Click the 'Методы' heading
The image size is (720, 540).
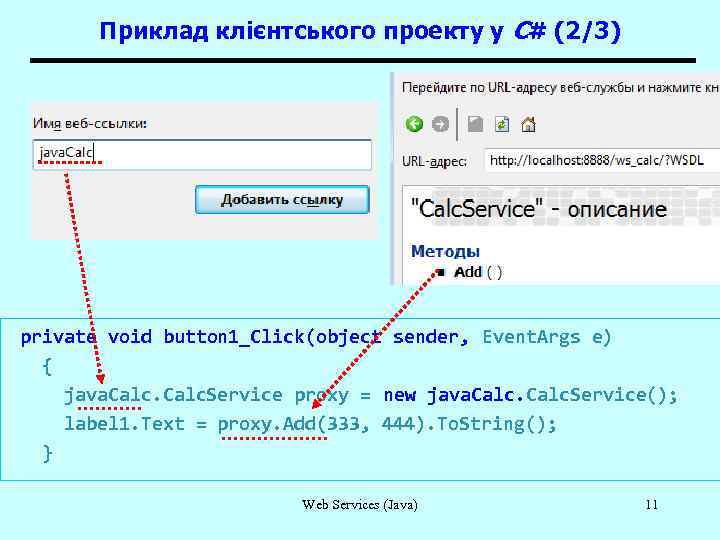tap(445, 251)
